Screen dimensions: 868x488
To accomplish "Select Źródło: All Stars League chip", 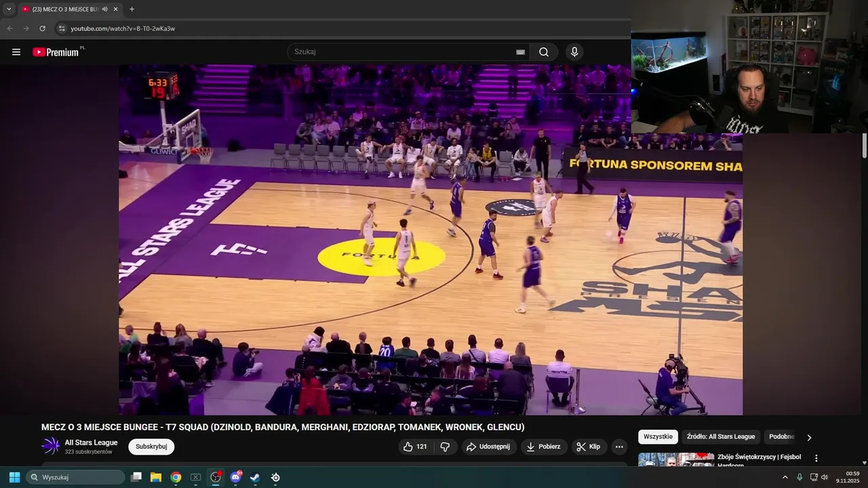I will pos(720,436).
